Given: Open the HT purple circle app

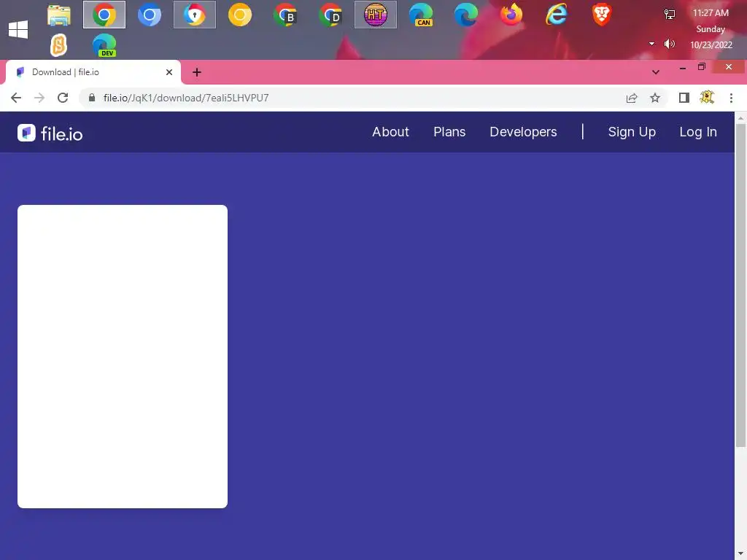Looking at the screenshot, I should point(376,15).
